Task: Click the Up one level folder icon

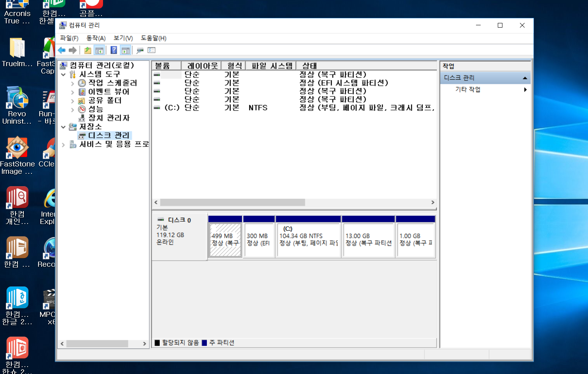Action: click(x=88, y=50)
